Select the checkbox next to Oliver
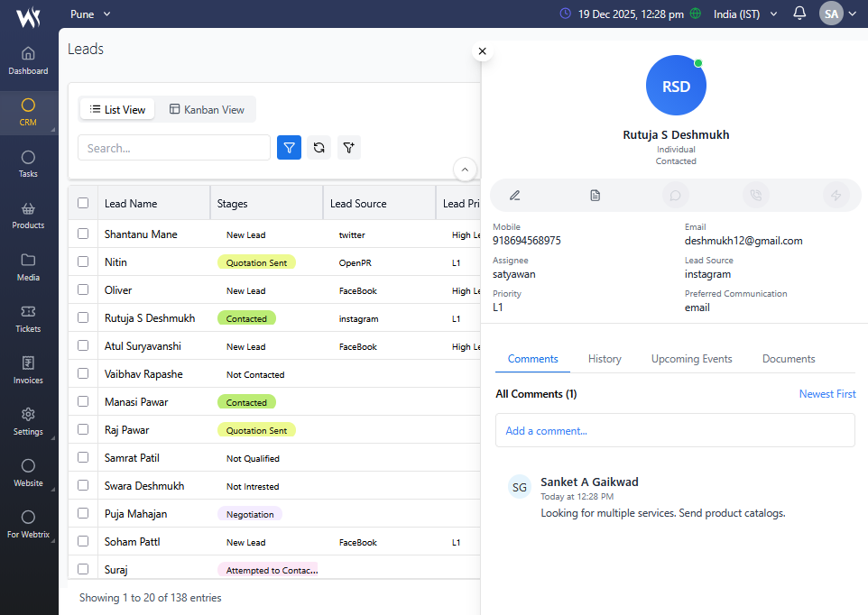Viewport: 868px width, 615px height. [83, 290]
